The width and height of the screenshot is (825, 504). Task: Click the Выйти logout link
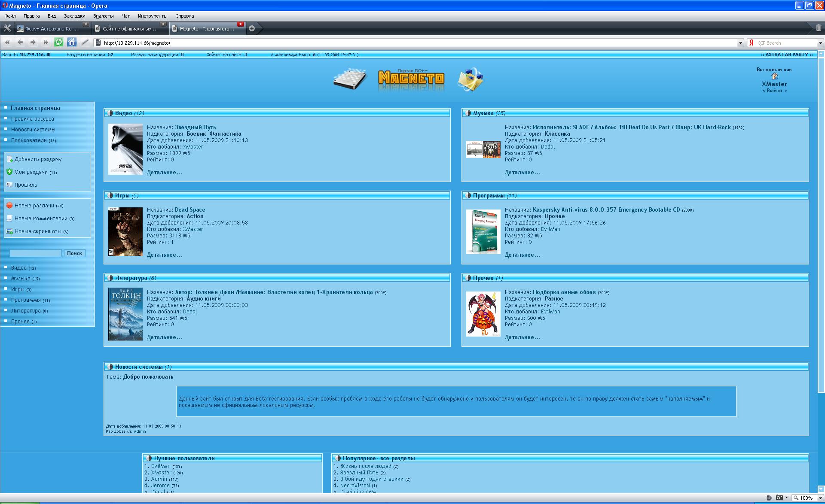pos(774,91)
